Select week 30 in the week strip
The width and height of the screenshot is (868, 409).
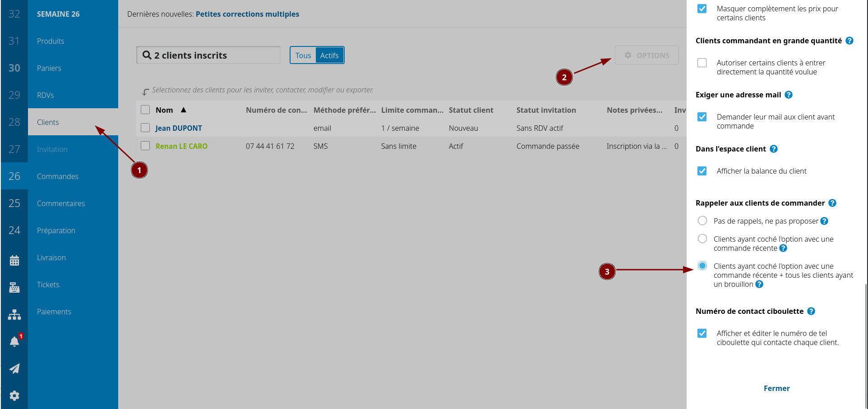pos(14,68)
